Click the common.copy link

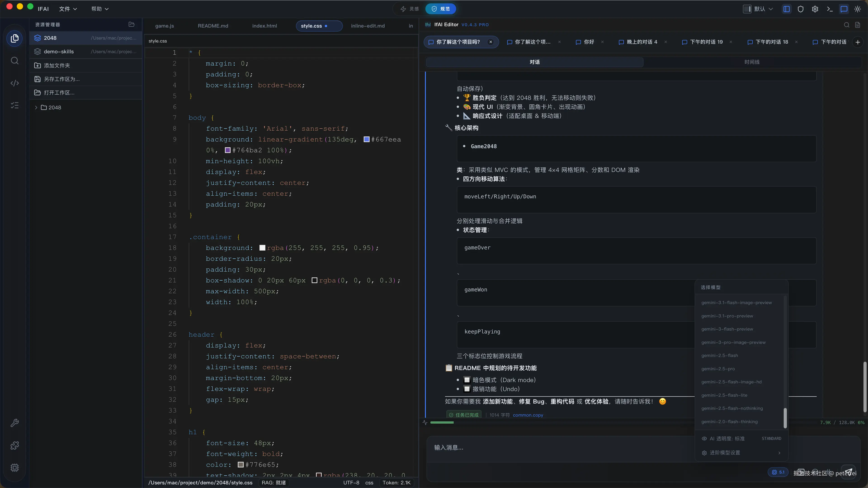coord(528,415)
